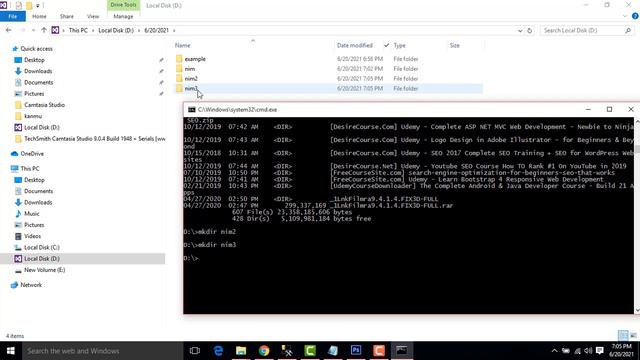Viewport: 640px width, 360px height.
Task: Go back with the Back arrow
Action: click(x=9, y=30)
